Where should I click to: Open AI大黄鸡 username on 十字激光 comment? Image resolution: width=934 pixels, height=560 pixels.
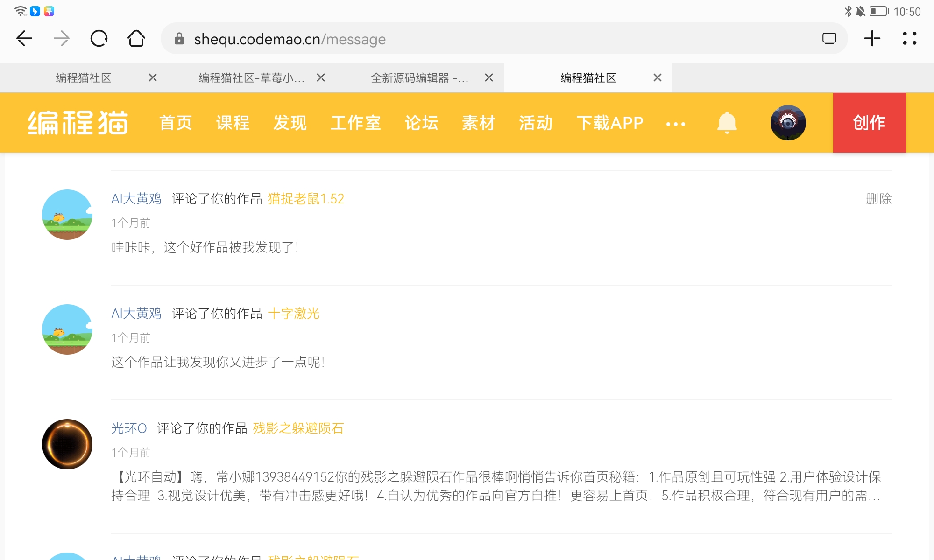pyautogui.click(x=136, y=314)
